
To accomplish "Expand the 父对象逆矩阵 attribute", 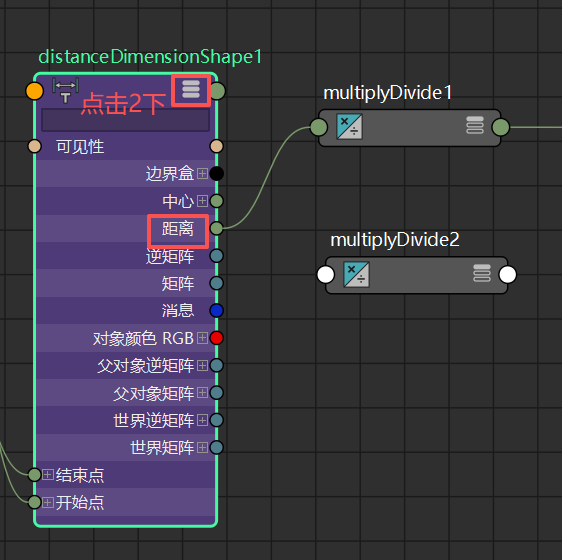I will coord(202,365).
